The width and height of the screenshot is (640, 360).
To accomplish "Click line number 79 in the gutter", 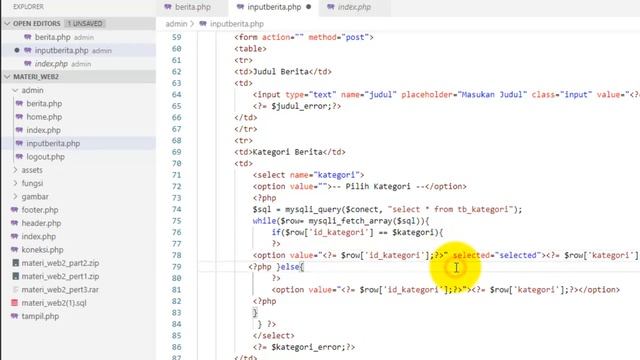I will (x=176, y=267).
